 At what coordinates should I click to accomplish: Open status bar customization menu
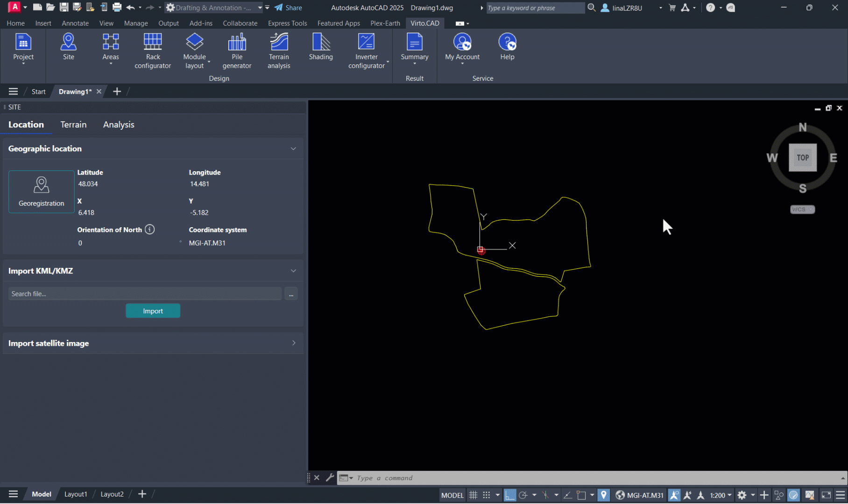tap(841, 495)
